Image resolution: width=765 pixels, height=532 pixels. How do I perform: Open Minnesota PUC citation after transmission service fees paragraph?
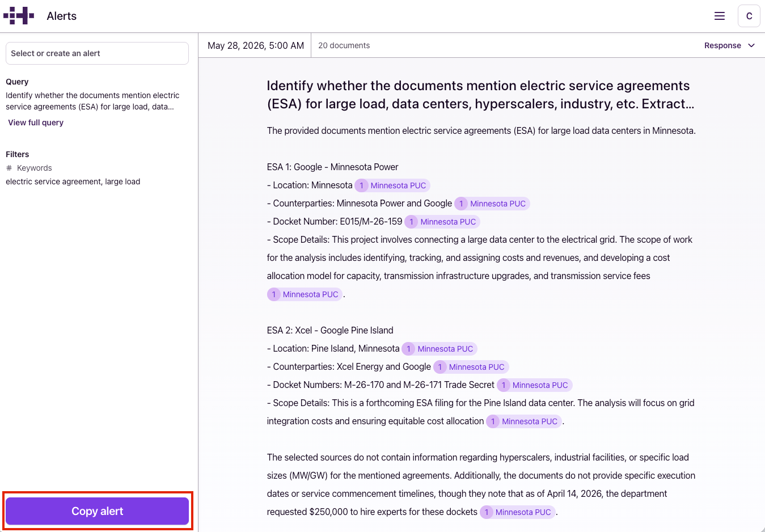(305, 294)
